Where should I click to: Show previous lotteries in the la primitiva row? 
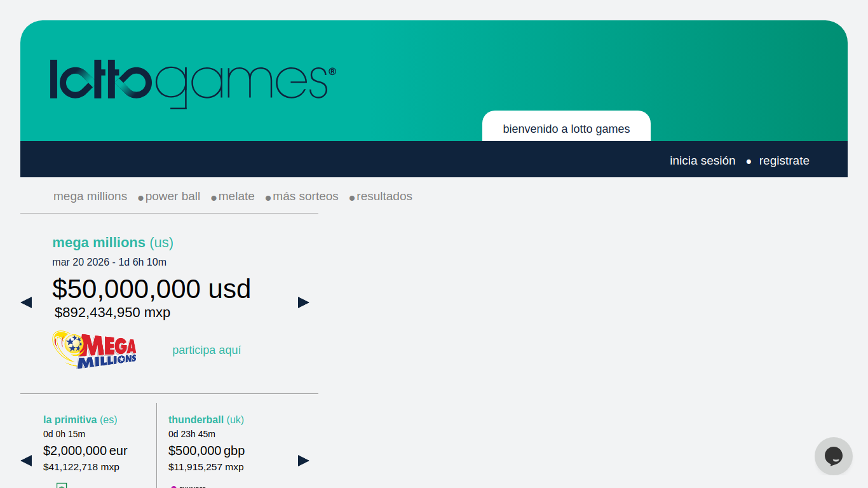point(26,461)
